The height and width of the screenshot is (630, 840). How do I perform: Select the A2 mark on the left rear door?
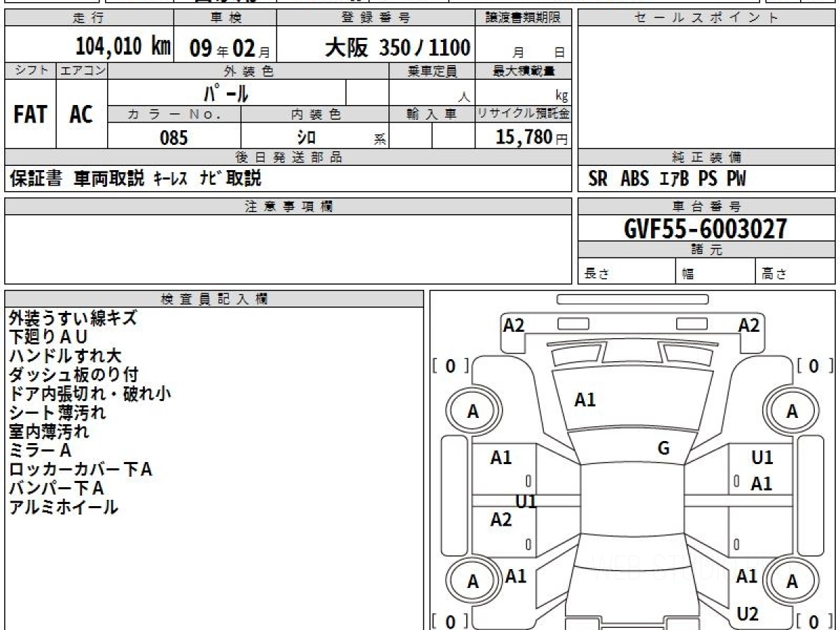[x=501, y=519]
